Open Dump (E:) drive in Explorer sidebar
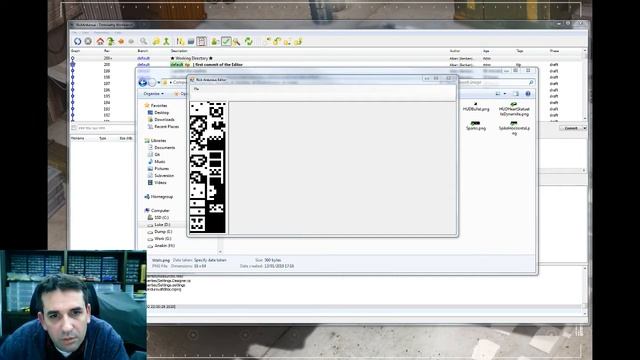640x360 pixels. coord(163,231)
